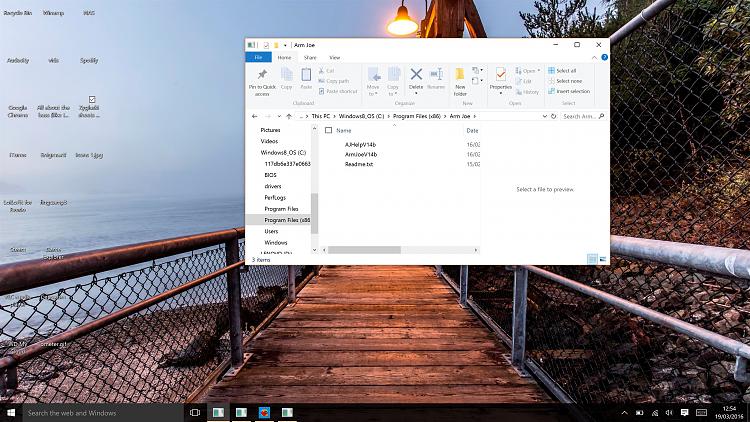Open the action centre notifications icon
The height and width of the screenshot is (422, 750).
point(684,413)
